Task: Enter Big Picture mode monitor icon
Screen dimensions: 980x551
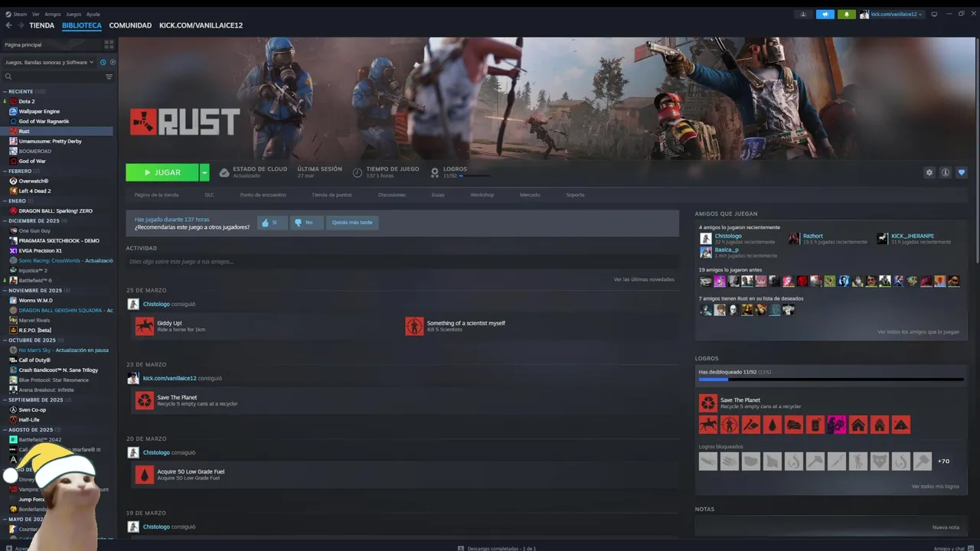Action: point(934,14)
